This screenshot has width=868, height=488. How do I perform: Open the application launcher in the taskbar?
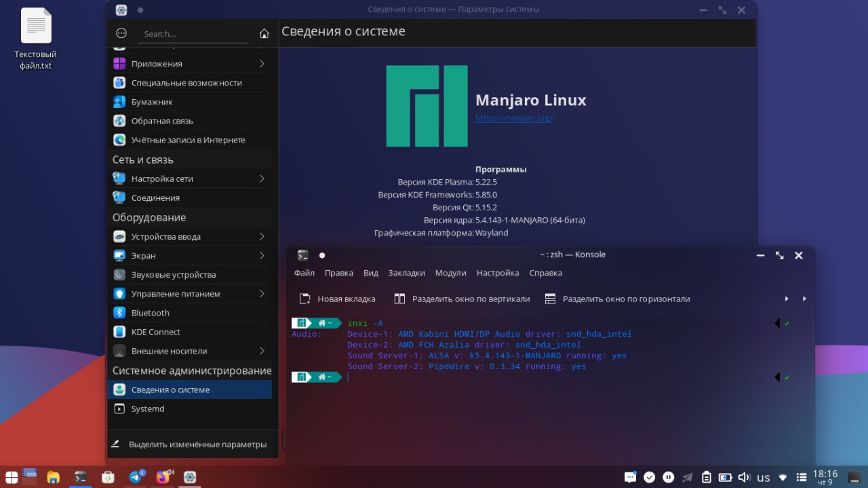11,477
